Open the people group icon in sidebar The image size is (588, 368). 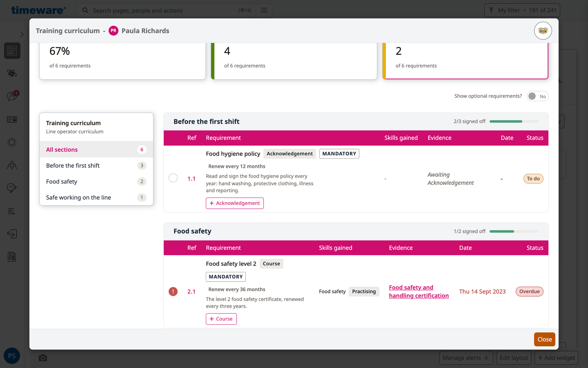12,165
